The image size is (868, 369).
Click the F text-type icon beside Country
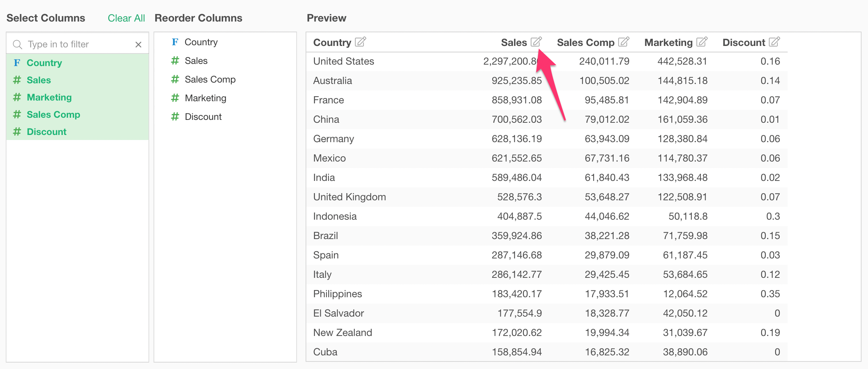click(x=175, y=42)
